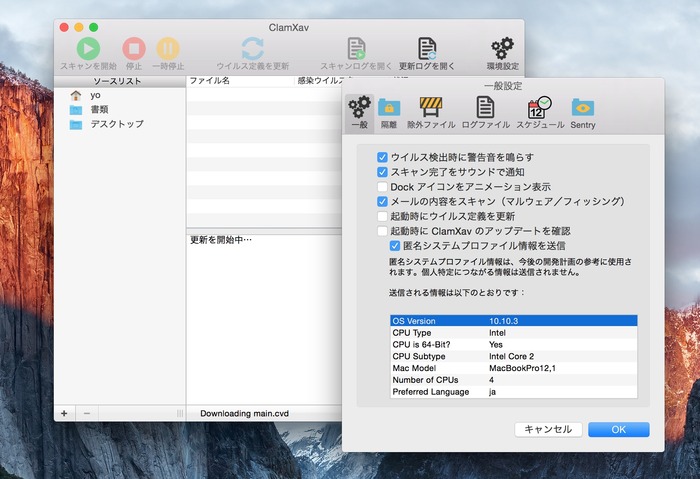Open scan log (スキャンログを開く) icon
700x479 pixels.
[356, 49]
